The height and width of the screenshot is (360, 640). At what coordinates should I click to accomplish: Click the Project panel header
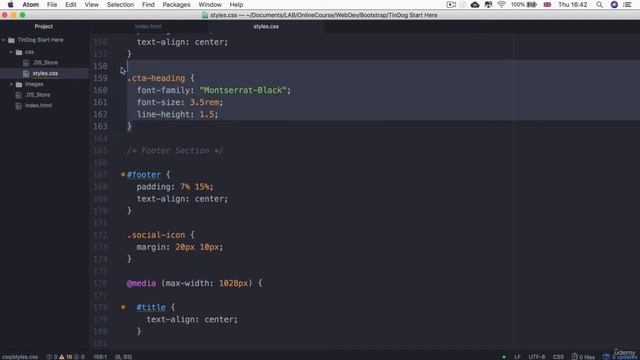pos(44,27)
